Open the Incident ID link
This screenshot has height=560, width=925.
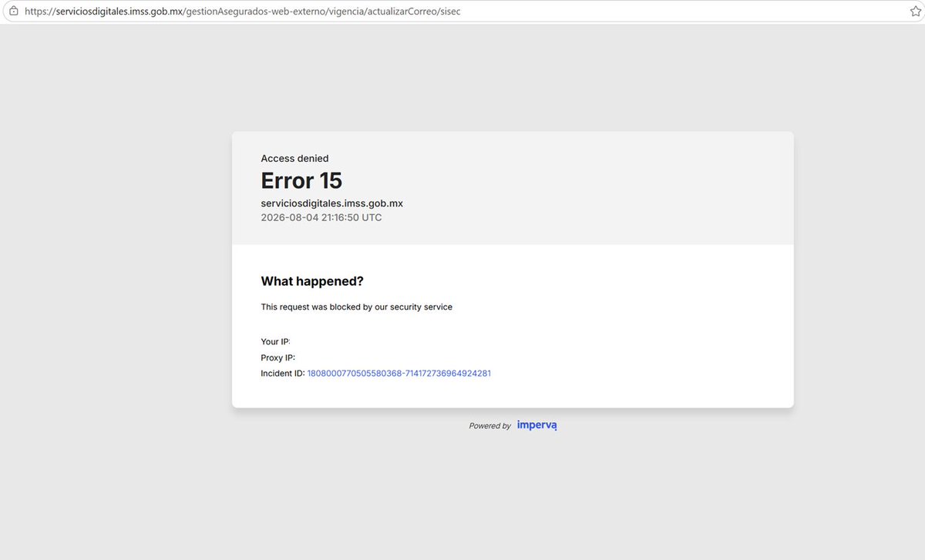(399, 373)
